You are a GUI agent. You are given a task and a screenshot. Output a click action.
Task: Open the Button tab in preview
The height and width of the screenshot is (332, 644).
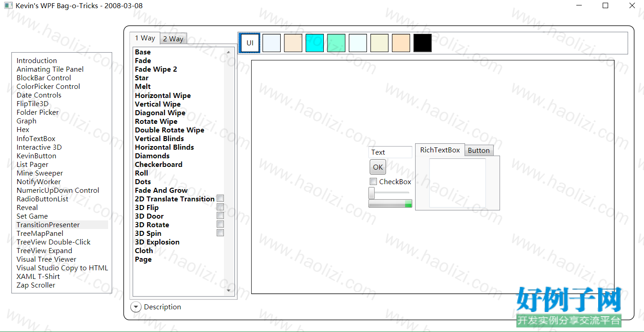tap(479, 151)
